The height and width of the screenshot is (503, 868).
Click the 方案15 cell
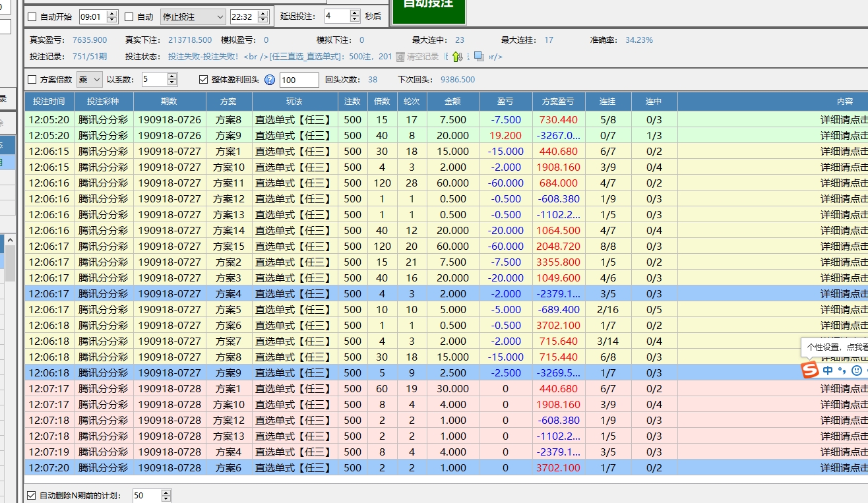pyautogui.click(x=229, y=246)
